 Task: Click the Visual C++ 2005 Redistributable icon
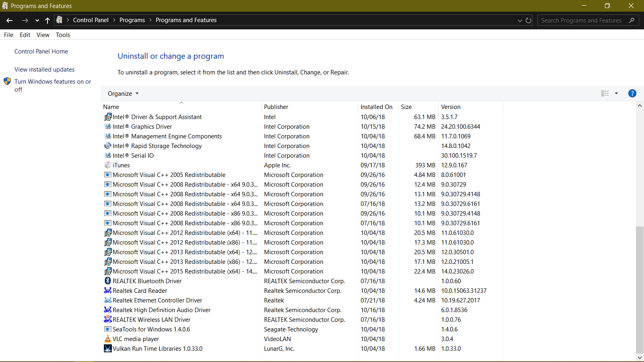[x=108, y=175]
